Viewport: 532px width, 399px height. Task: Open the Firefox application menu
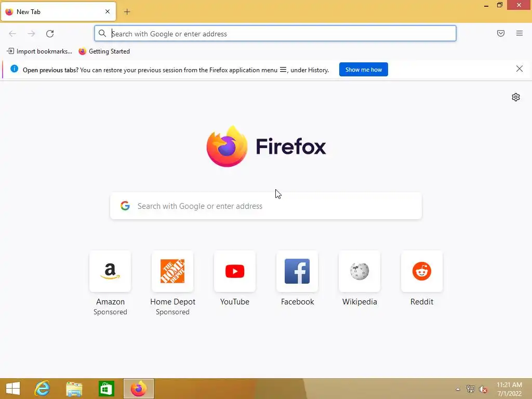pos(519,33)
